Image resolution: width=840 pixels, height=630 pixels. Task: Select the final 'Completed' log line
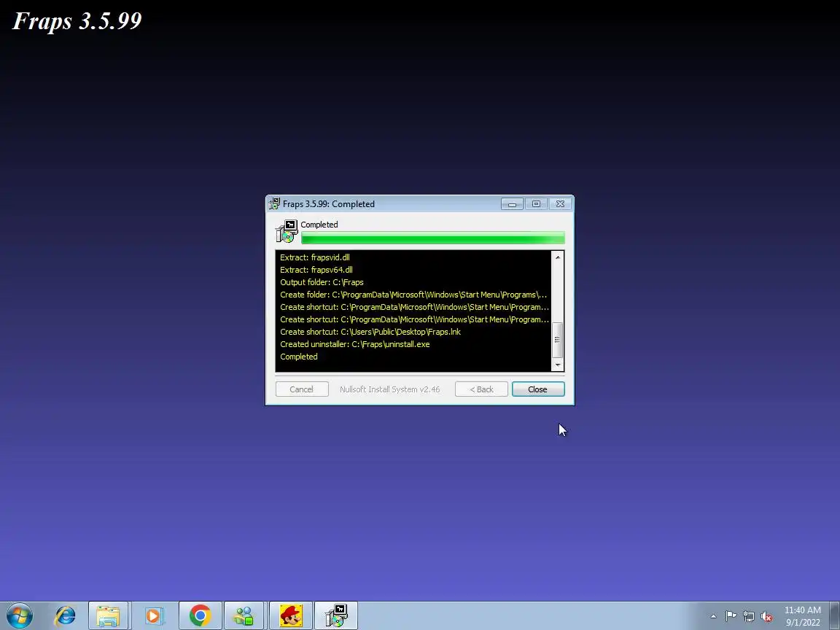(x=298, y=357)
